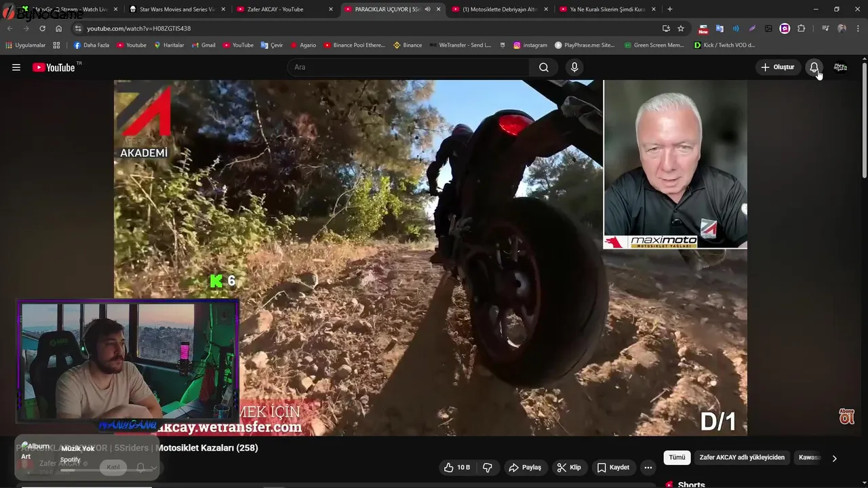This screenshot has width=868, height=488.
Task: Open Daha Fazla bookmark
Action: [x=91, y=45]
